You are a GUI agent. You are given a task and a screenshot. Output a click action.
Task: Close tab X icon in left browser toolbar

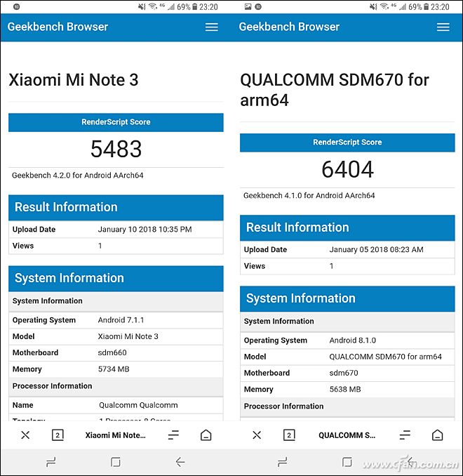tap(25, 435)
